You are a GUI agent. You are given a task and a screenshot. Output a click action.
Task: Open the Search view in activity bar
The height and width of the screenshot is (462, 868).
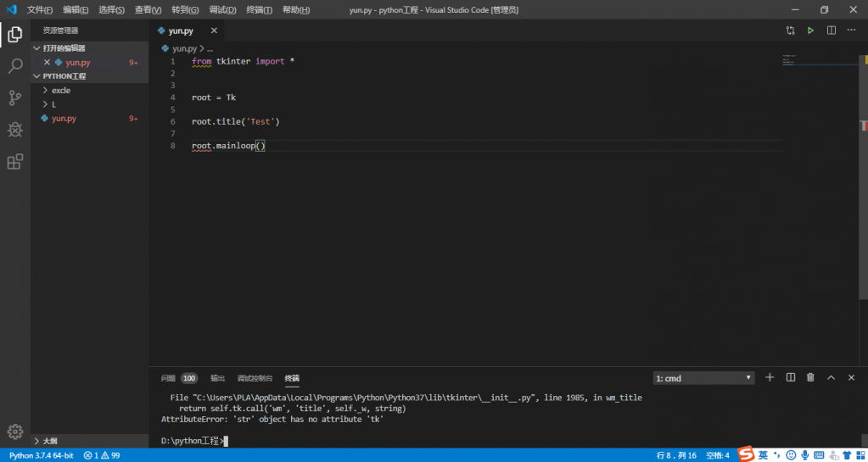pyautogui.click(x=15, y=66)
